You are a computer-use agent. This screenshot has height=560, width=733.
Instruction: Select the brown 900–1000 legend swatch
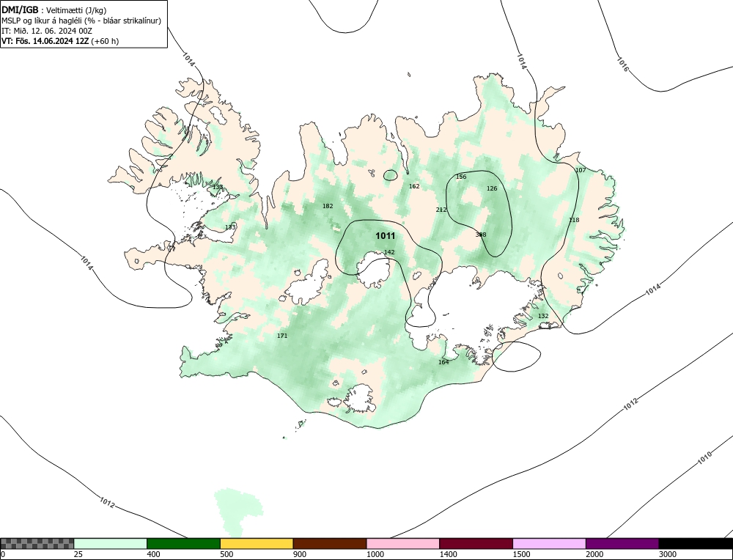click(330, 543)
